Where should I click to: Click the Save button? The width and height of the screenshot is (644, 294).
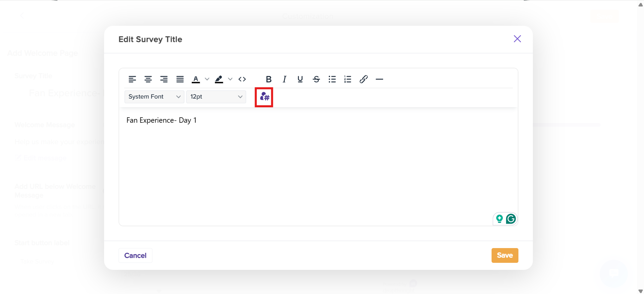(505, 255)
